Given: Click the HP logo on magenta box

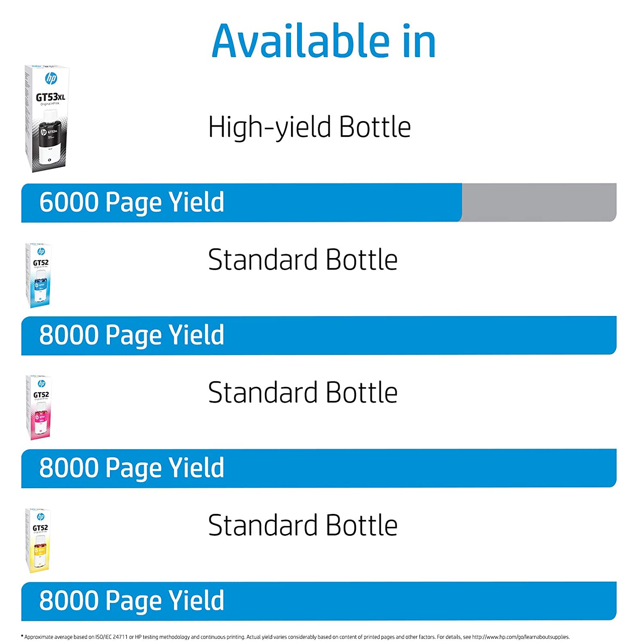Looking at the screenshot, I should pyautogui.click(x=41, y=383).
